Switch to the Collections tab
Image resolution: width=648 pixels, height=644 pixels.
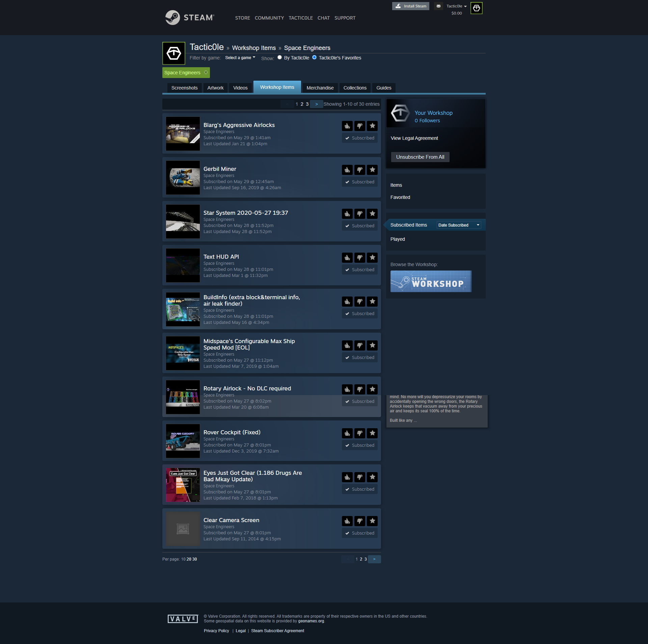click(x=355, y=88)
